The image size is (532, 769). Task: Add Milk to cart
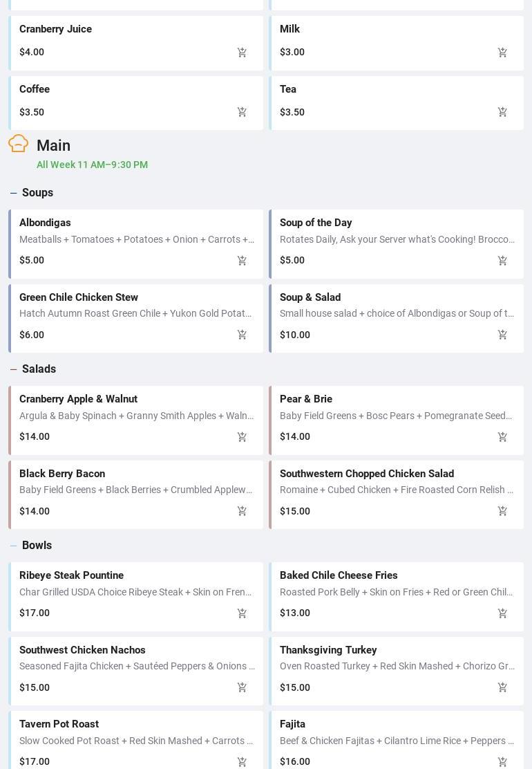(x=502, y=53)
